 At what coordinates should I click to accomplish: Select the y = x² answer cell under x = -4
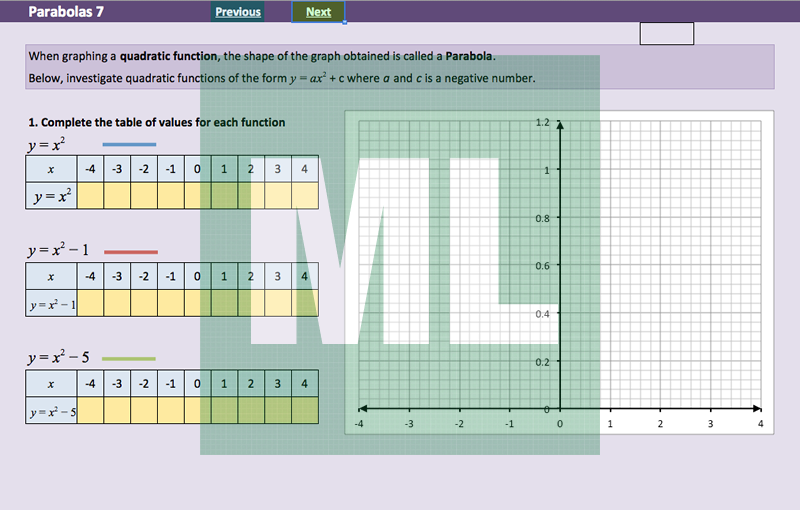(x=90, y=196)
